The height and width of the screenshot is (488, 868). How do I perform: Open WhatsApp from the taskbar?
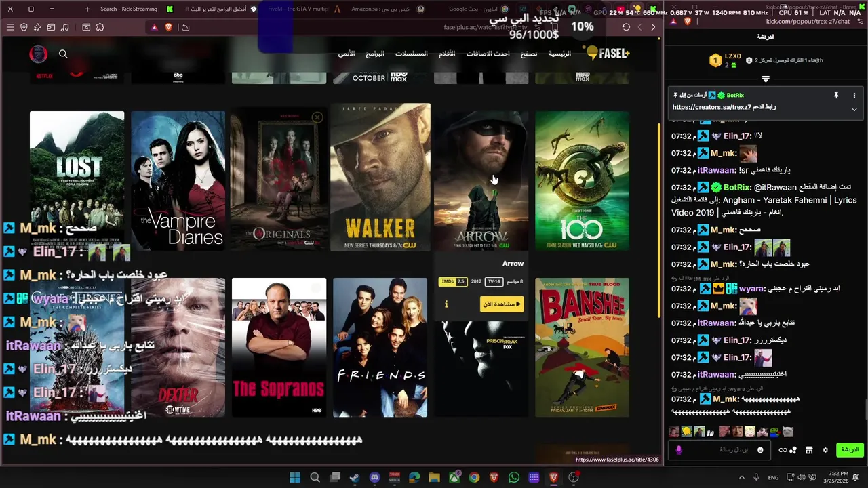pyautogui.click(x=514, y=478)
